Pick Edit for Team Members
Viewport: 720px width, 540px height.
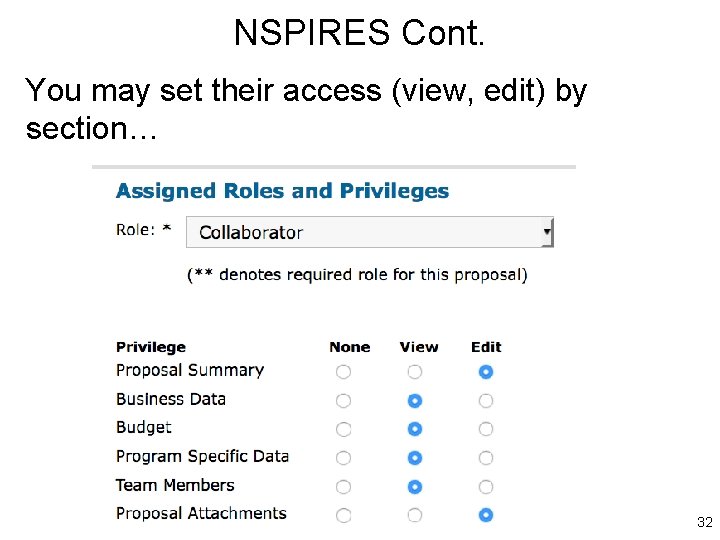[x=486, y=487]
